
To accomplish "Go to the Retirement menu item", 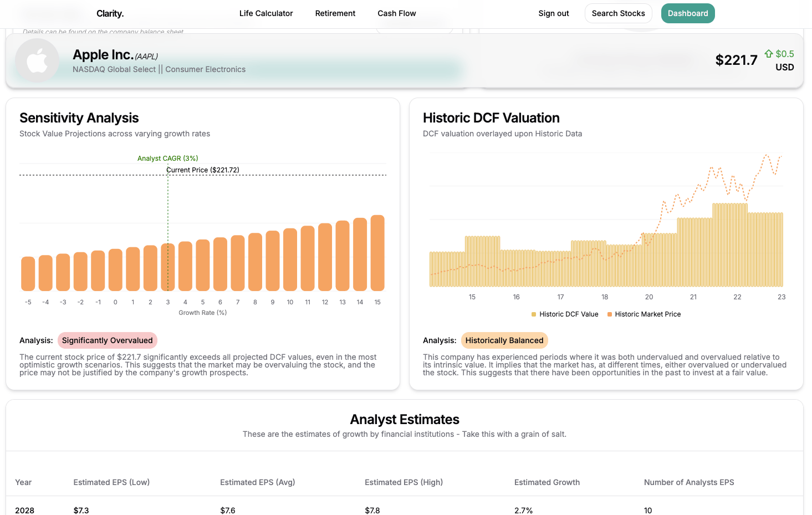I will [335, 13].
